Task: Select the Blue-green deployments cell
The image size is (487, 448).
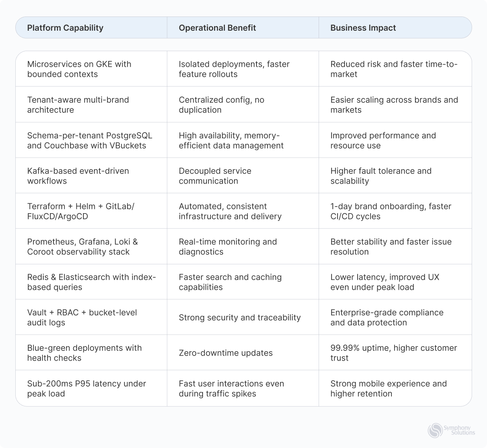Action: pyautogui.click(x=91, y=352)
